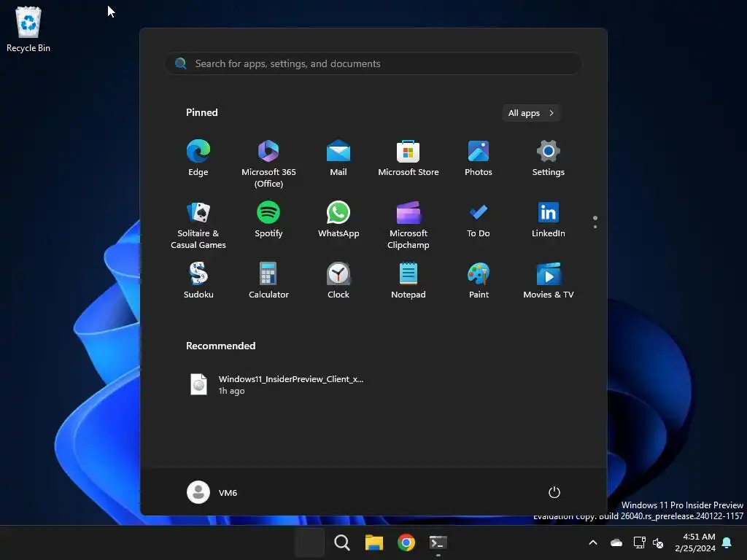Image resolution: width=747 pixels, height=560 pixels.
Task: Open OneDrive cloud tray icon
Action: click(x=616, y=542)
